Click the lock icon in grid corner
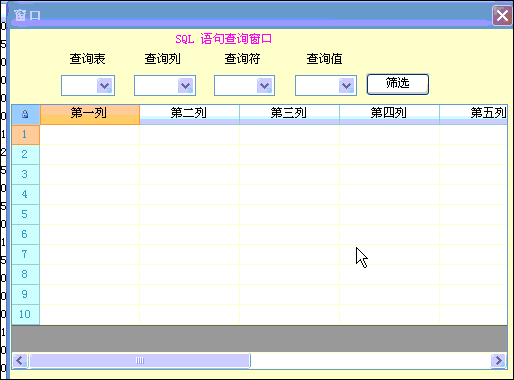This screenshot has height=380, width=514. click(25, 114)
